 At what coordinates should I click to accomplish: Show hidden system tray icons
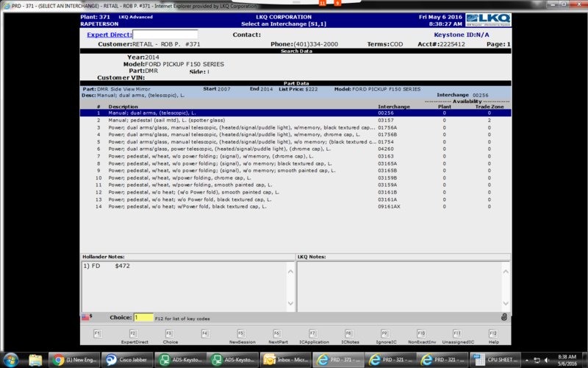click(527, 360)
